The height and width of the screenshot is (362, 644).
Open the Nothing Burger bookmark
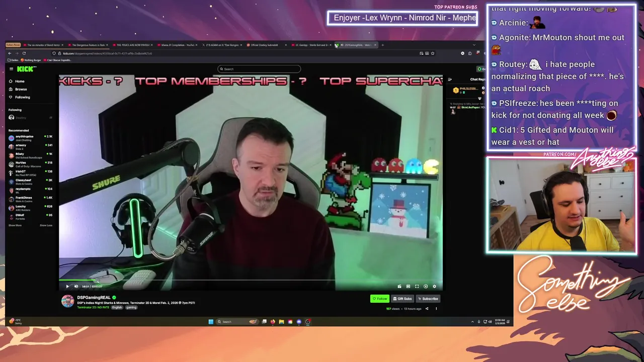coord(31,60)
